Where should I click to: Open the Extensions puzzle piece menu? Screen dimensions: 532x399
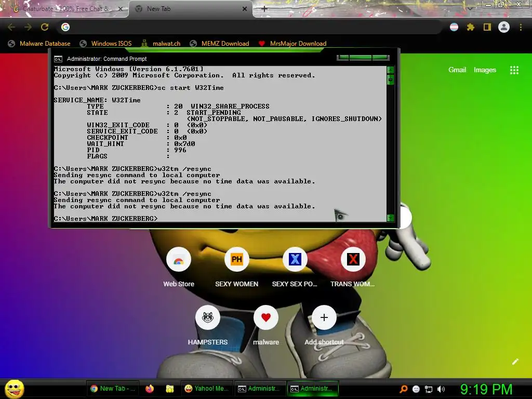click(x=471, y=27)
